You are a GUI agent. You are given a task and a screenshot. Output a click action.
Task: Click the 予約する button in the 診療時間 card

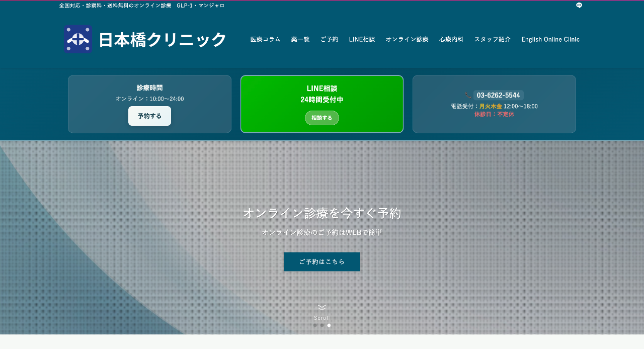pos(149,116)
